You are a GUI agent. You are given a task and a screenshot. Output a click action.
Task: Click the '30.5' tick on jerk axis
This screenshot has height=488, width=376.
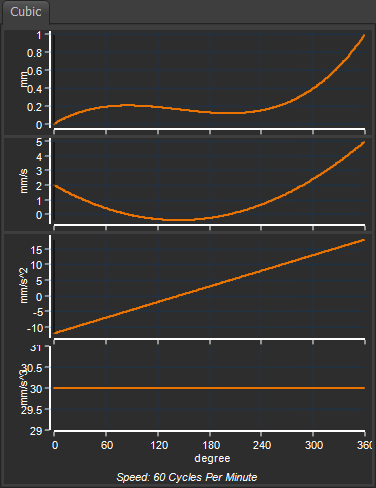[33, 368]
